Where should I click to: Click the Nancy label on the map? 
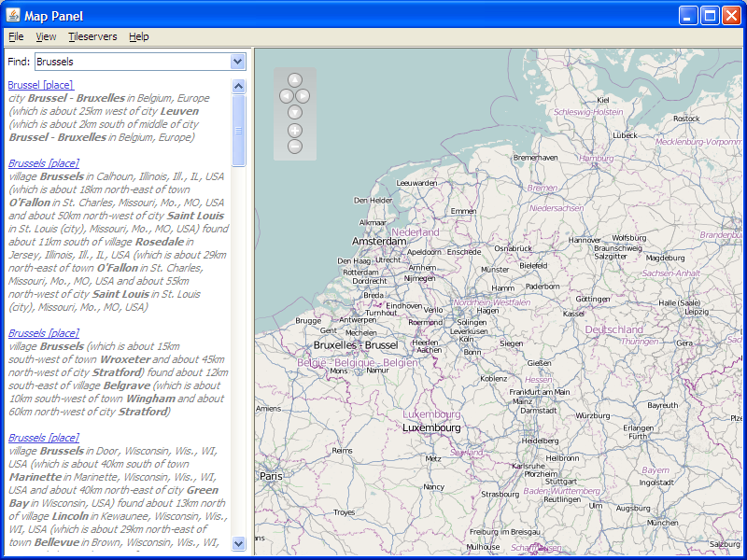click(433, 486)
